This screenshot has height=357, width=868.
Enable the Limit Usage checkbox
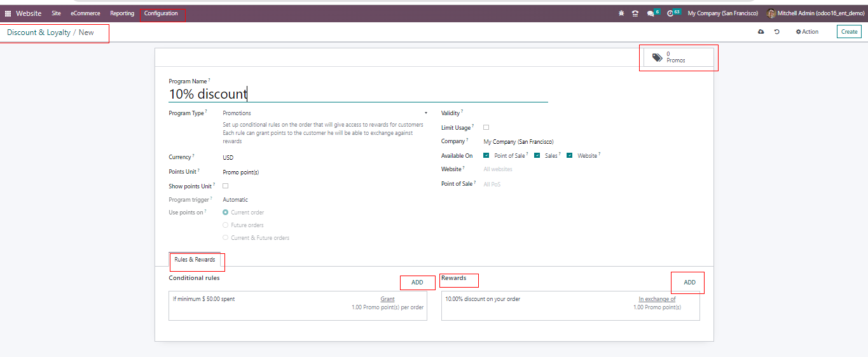point(486,127)
